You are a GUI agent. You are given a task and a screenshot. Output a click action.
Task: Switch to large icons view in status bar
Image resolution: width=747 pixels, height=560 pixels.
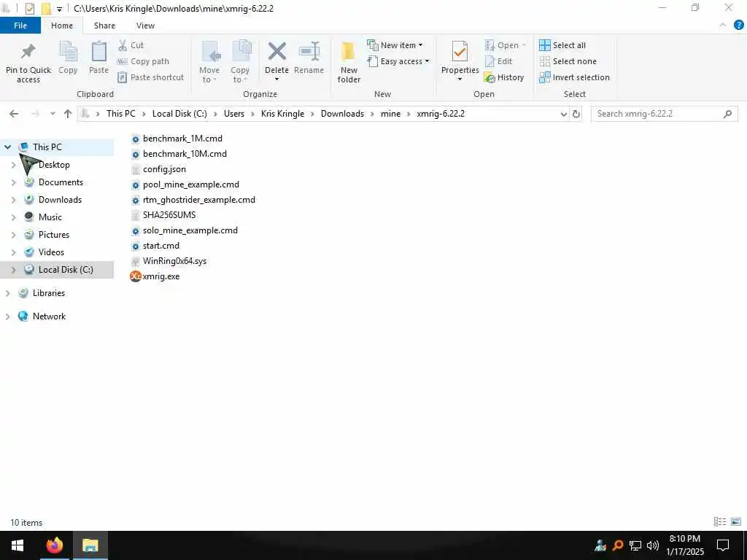tap(736, 522)
